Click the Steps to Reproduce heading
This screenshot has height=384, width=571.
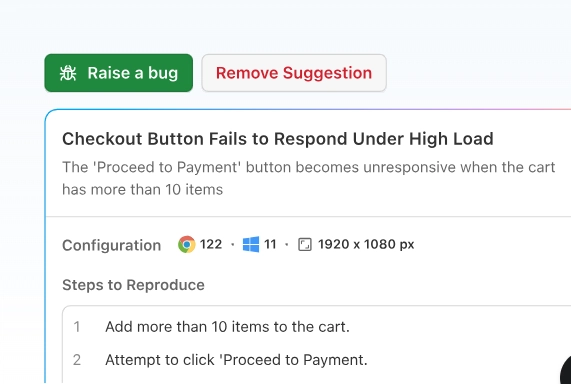(133, 285)
